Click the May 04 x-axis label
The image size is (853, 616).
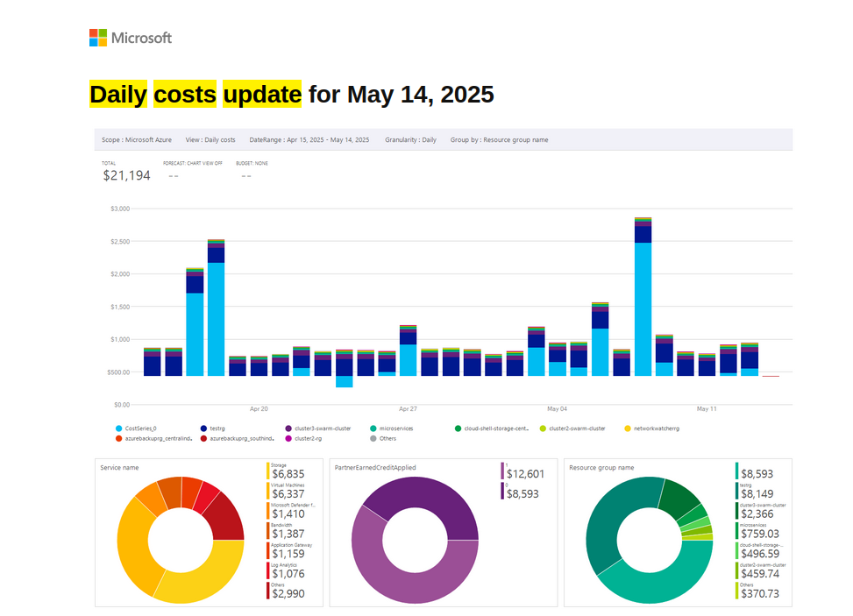click(x=557, y=409)
